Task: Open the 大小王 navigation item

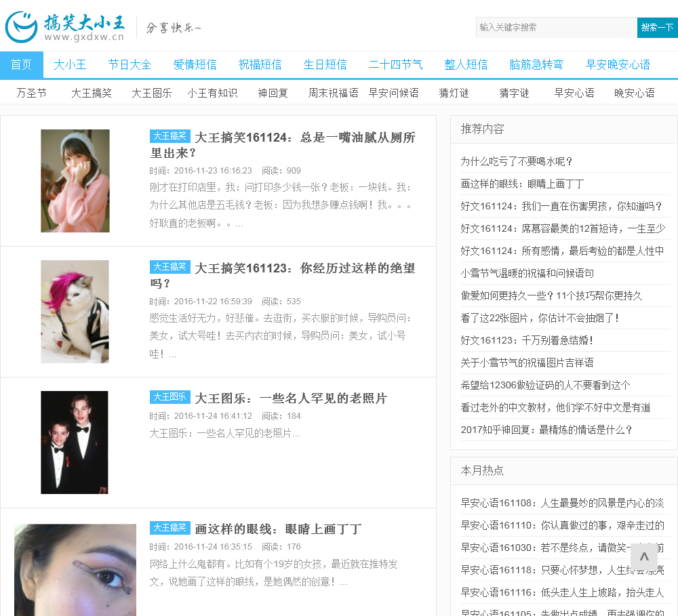Action: coord(70,65)
